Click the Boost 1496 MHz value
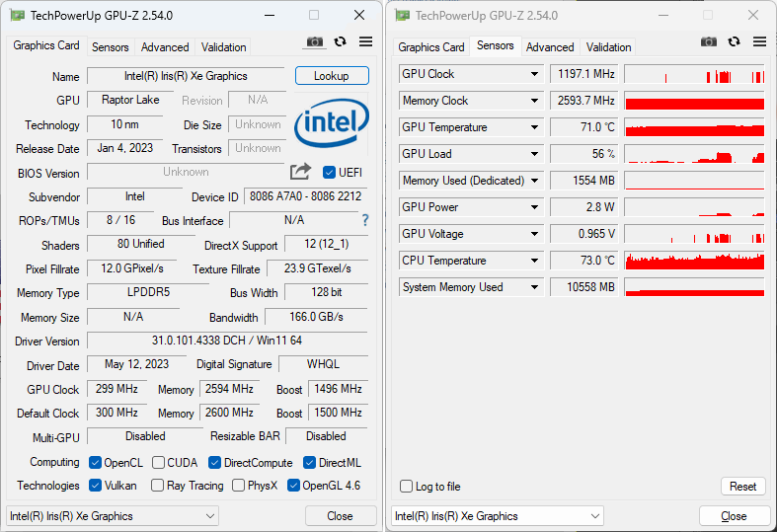777x532 pixels. [338, 389]
